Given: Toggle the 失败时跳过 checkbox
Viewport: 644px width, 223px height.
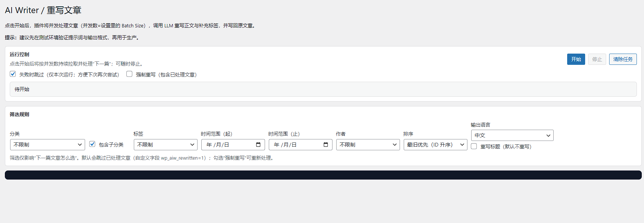Looking at the screenshot, I should (13, 74).
